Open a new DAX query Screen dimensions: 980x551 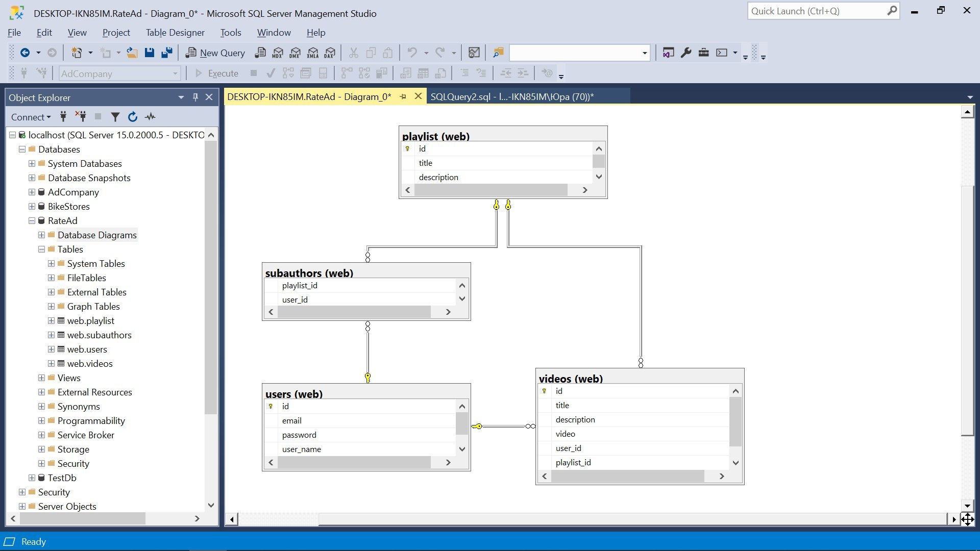click(x=330, y=53)
